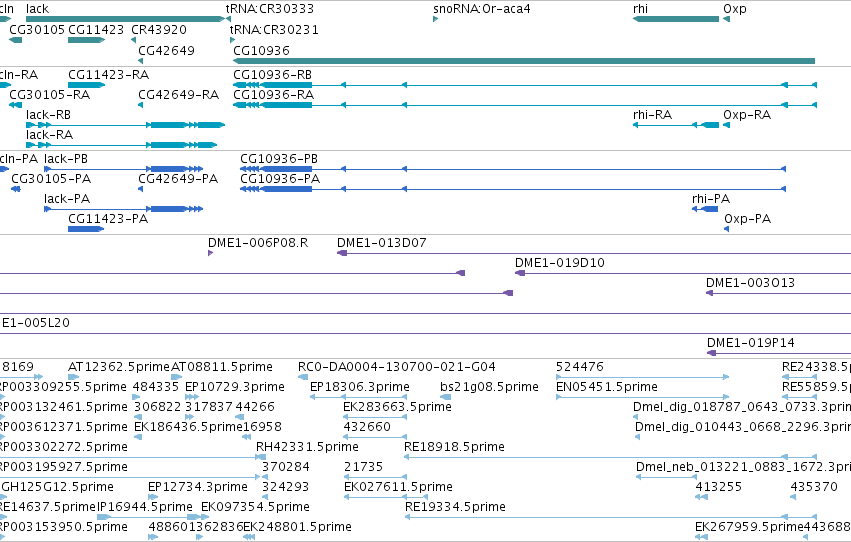Select the lack-RA transcript label
Screen dimensions: 851x542
pos(49,135)
